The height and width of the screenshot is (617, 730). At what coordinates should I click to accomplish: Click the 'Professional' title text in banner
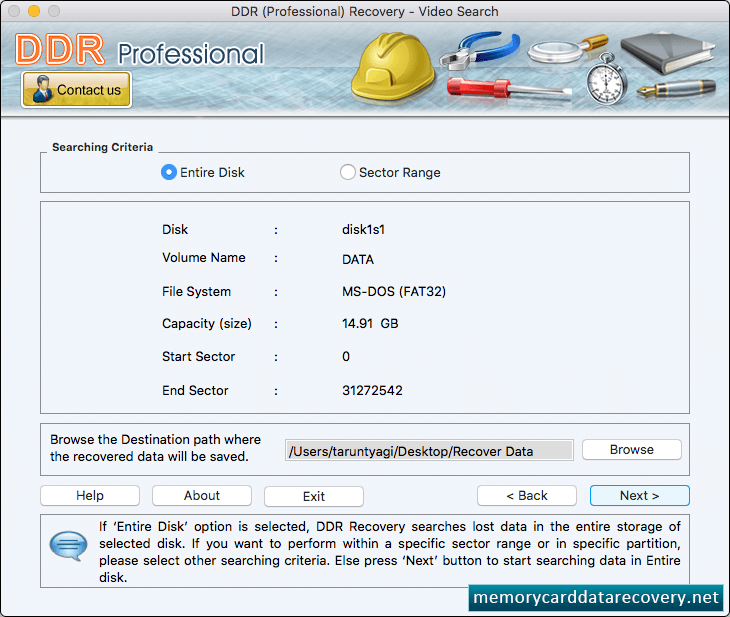point(191,54)
